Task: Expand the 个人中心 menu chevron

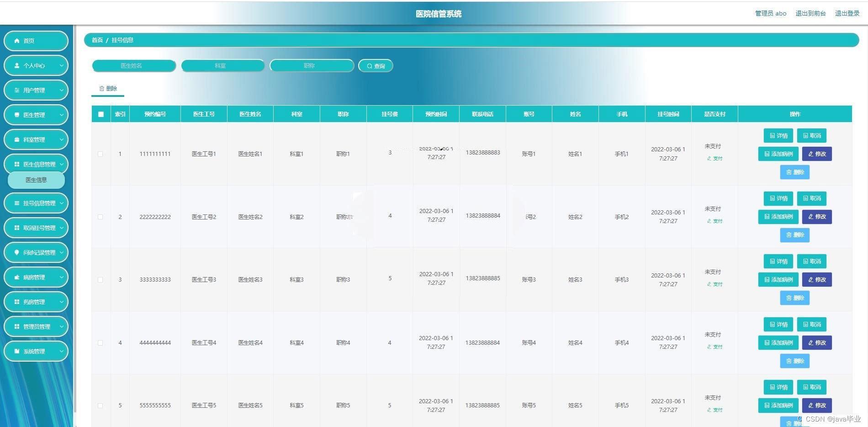Action: click(x=61, y=65)
